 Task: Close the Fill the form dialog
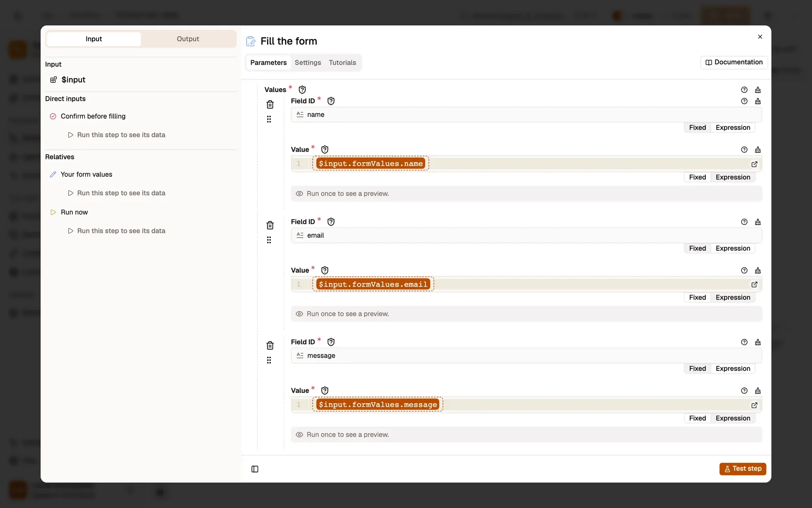coord(760,37)
